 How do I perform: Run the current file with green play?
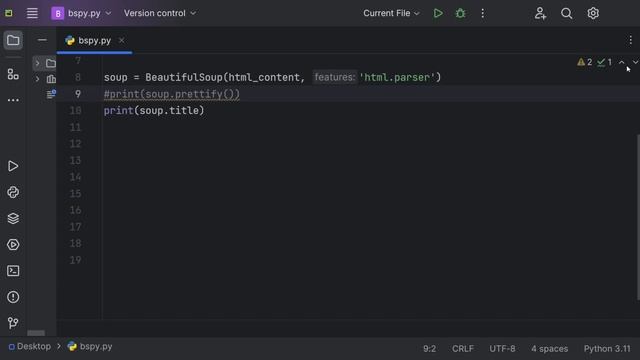tap(438, 13)
